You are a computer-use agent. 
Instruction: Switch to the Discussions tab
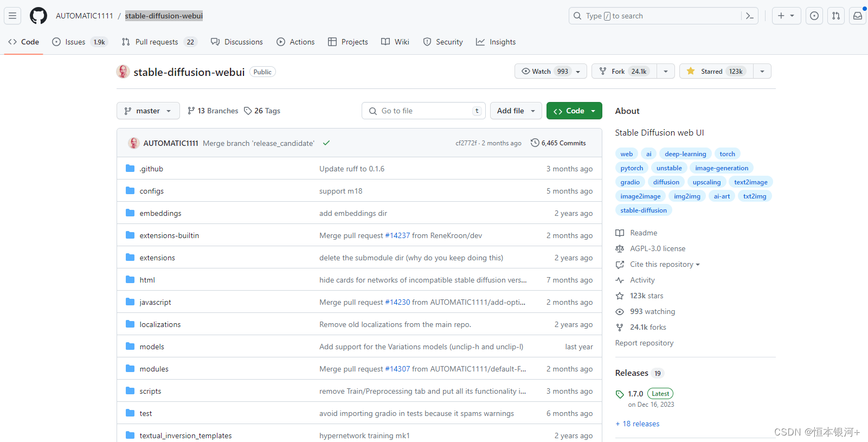coord(237,42)
